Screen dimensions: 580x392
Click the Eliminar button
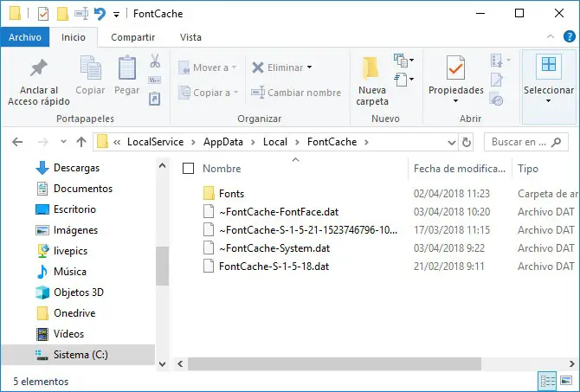pos(278,67)
